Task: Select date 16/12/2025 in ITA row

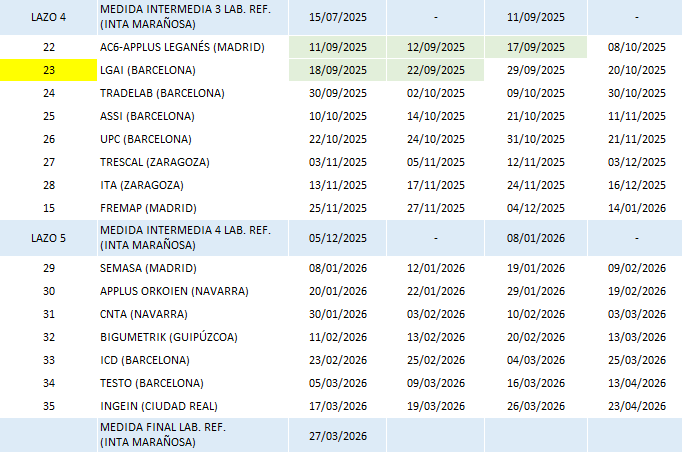Action: click(x=636, y=185)
